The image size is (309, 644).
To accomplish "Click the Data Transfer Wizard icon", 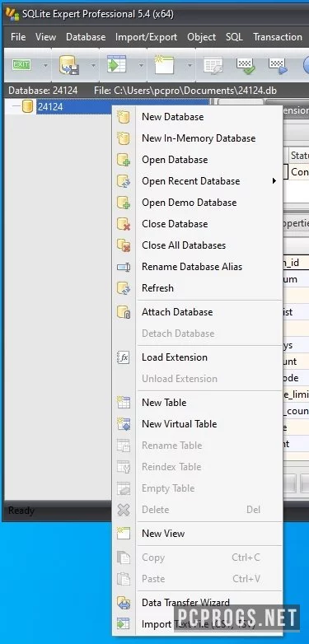I will click(124, 603).
